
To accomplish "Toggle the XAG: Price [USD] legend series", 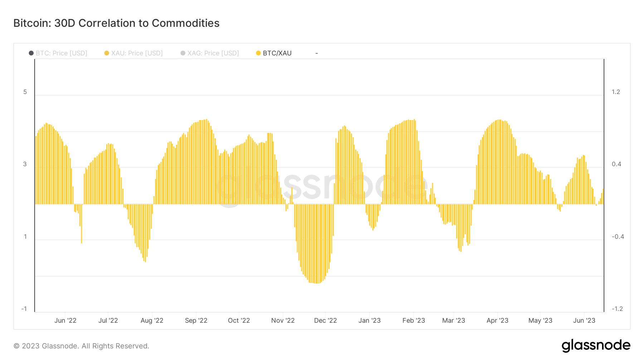I will coord(210,53).
